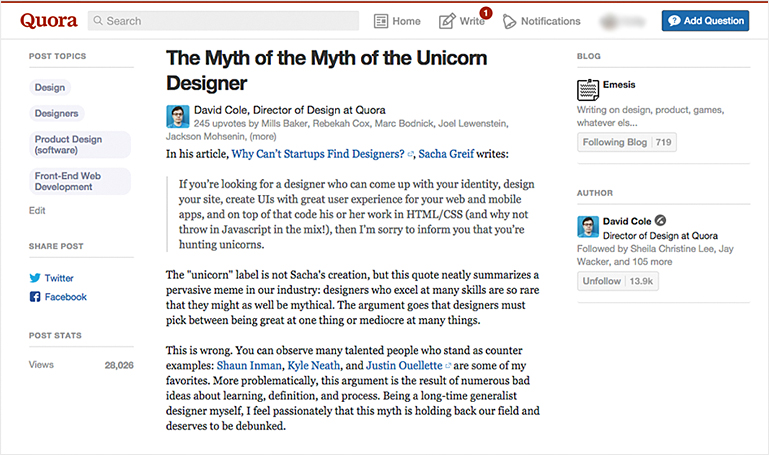Open the blurred profile menu

pyautogui.click(x=622, y=21)
